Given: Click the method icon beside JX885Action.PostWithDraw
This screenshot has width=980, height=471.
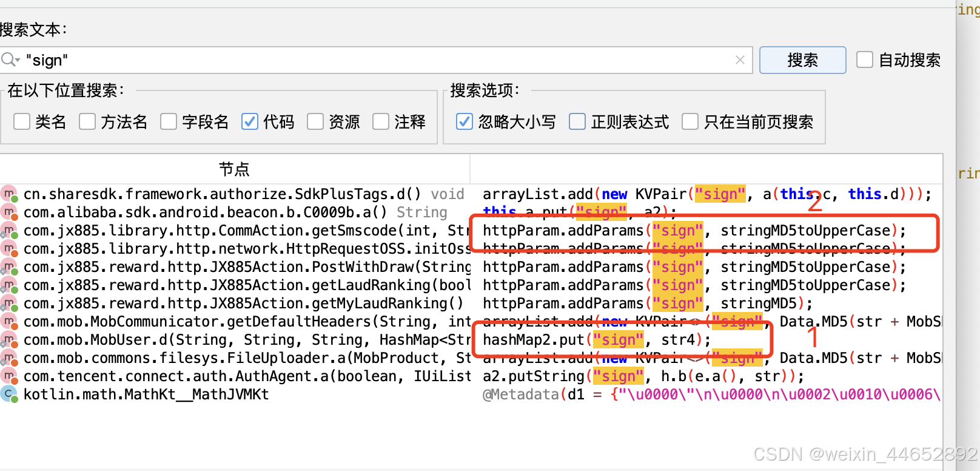Looking at the screenshot, I should [9, 267].
